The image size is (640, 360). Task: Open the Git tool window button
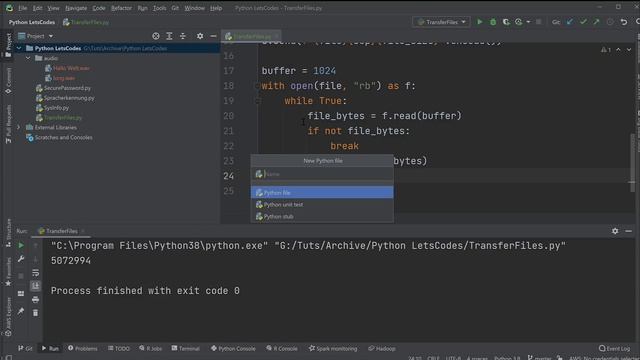[25, 348]
